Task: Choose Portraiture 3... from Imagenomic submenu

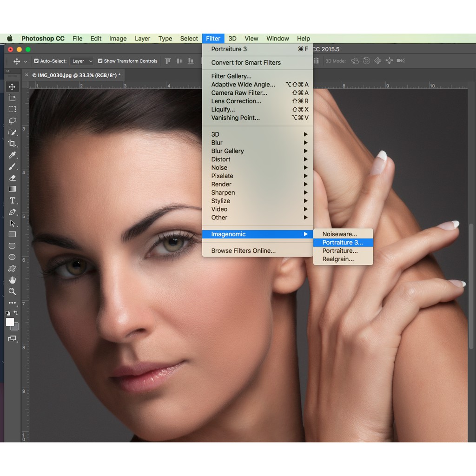Action: [343, 243]
